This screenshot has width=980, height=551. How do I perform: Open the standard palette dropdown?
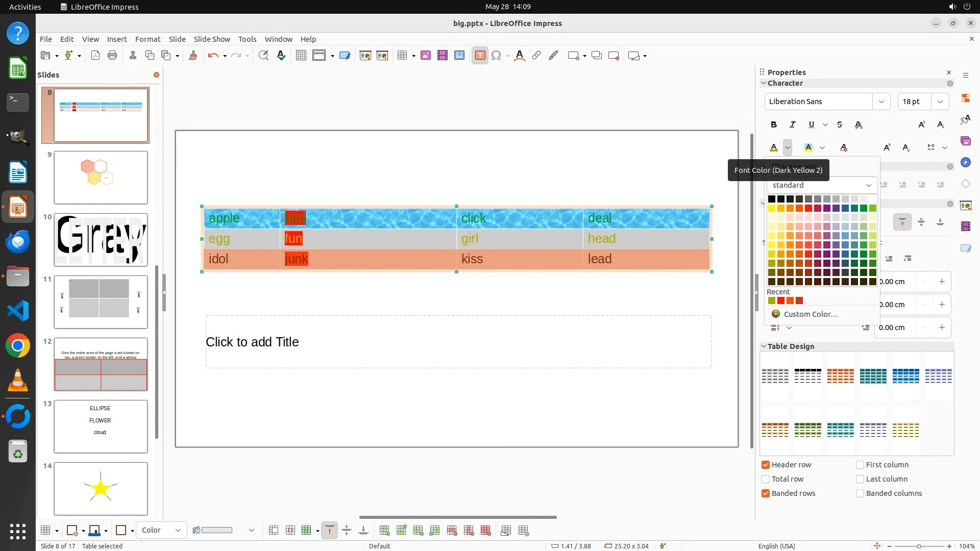click(x=868, y=185)
